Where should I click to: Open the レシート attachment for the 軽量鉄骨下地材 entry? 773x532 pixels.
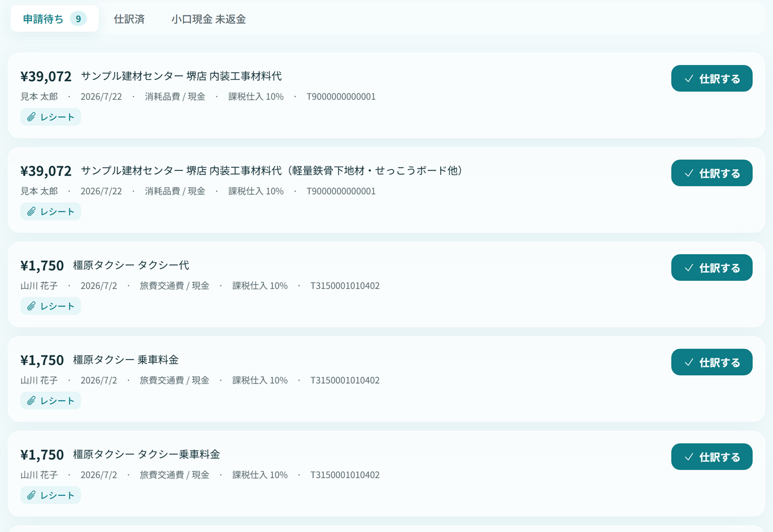pos(51,212)
